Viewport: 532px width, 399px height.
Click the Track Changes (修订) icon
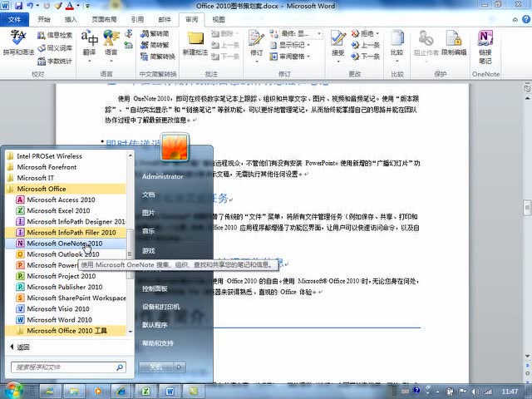pos(256,43)
